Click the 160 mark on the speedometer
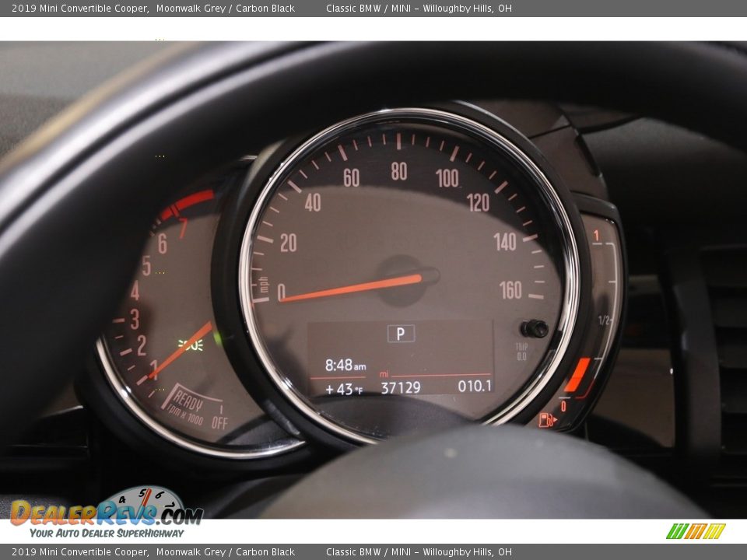747x560 pixels. [510, 290]
